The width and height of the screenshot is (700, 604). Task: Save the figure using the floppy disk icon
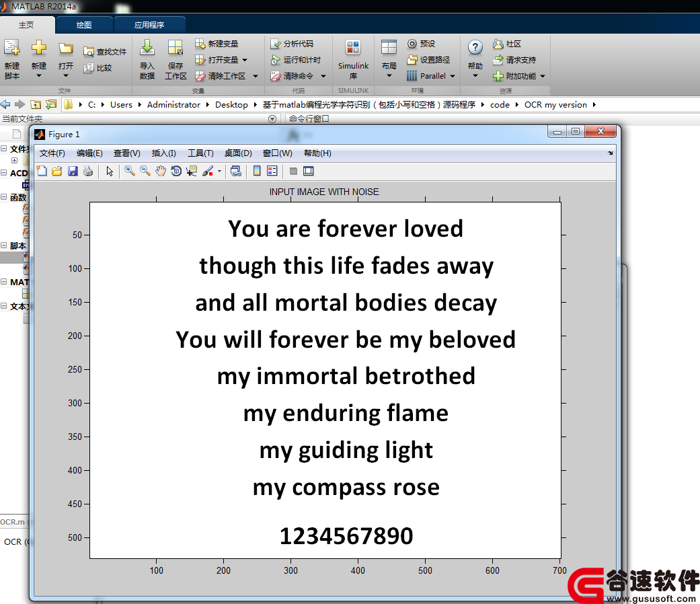73,171
